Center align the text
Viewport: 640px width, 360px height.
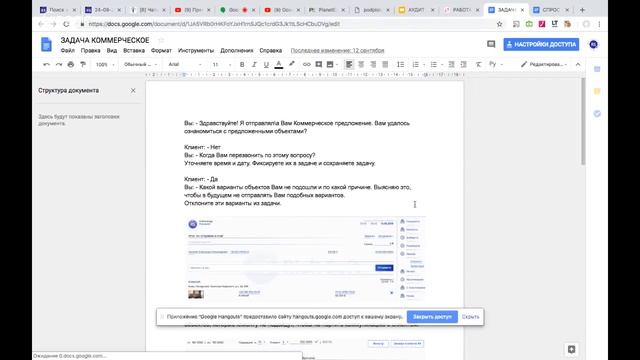point(361,64)
